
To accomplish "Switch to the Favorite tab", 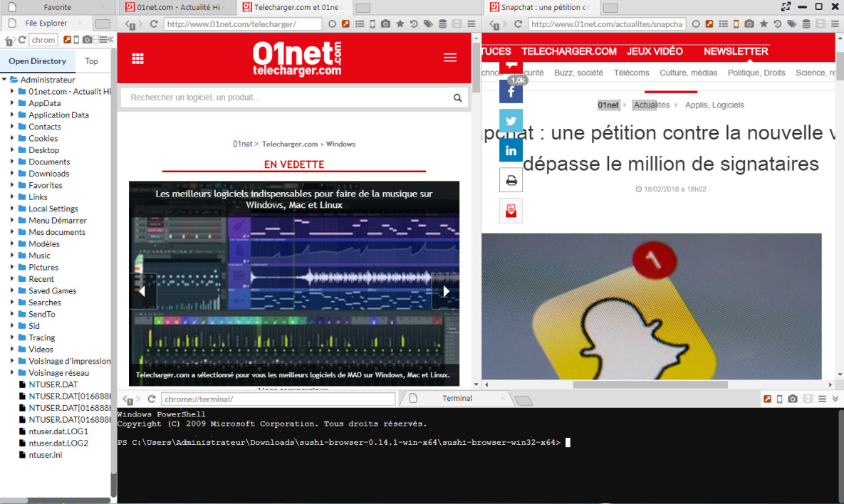I will click(57, 7).
